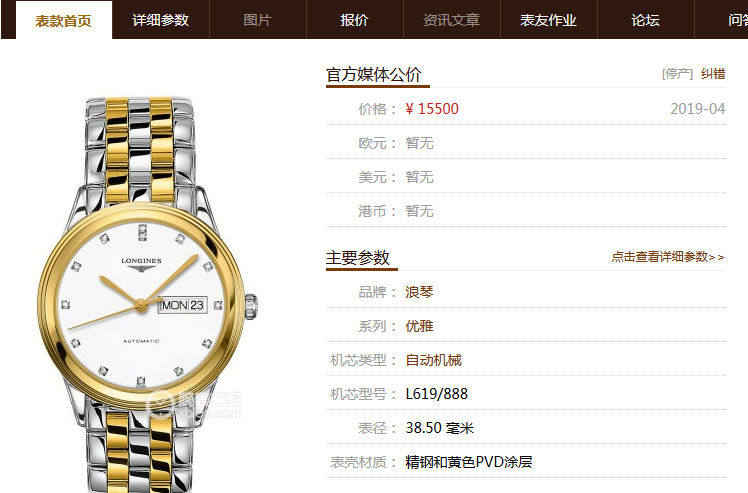Click the 官方媒体公价 section heading
Screen dimensions: 748x493
[374, 74]
